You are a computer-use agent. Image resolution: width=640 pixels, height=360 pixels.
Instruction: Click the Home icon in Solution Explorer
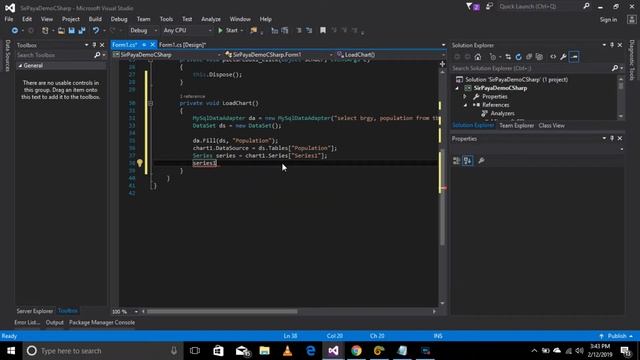pyautogui.click(x=478, y=57)
